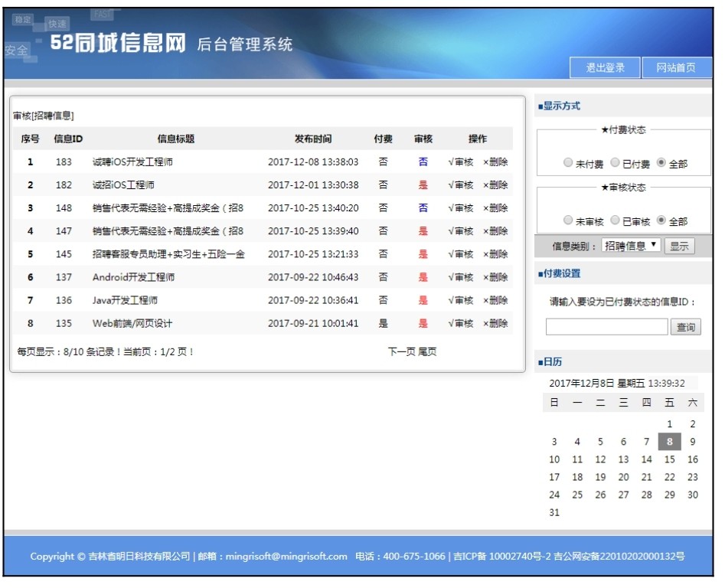This screenshot has height=588, width=725.
Task: Click title Java开发工程师
Action: coord(125,300)
